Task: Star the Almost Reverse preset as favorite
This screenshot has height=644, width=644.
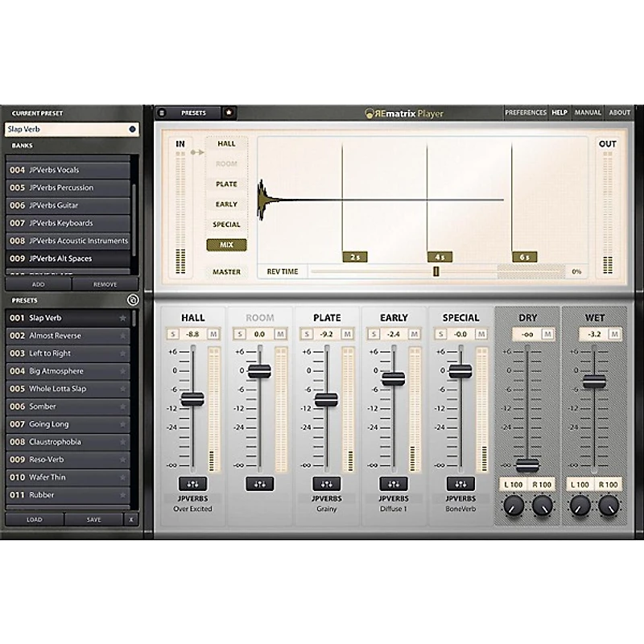Action: (x=123, y=336)
